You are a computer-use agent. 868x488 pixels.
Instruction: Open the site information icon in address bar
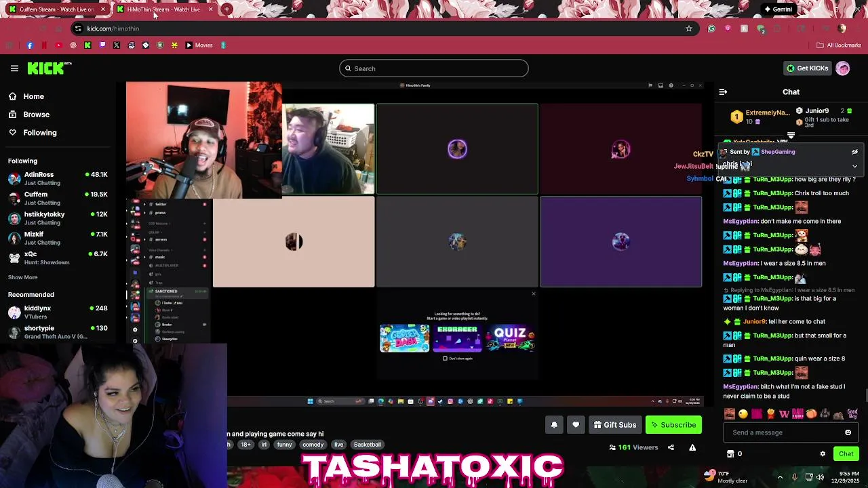pos(78,28)
